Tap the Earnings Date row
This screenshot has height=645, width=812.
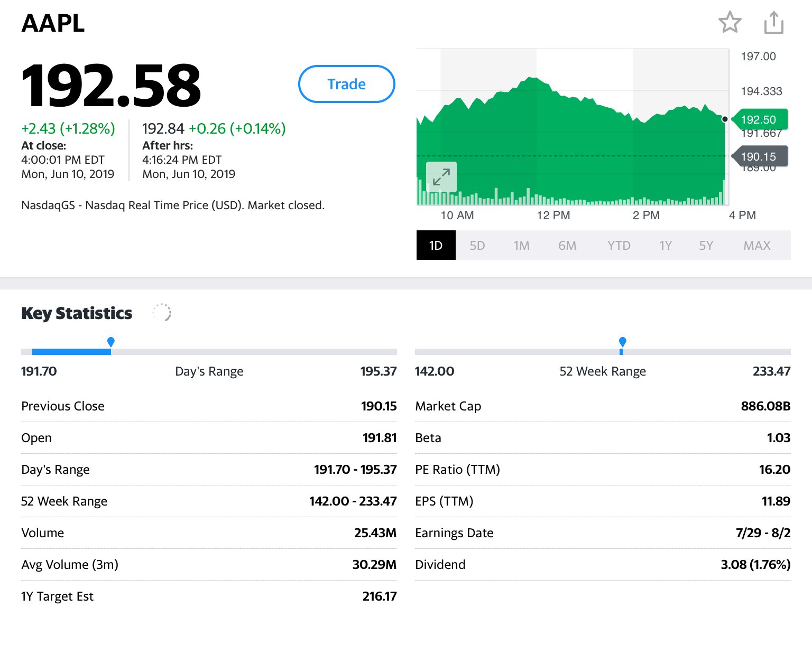[603, 533]
